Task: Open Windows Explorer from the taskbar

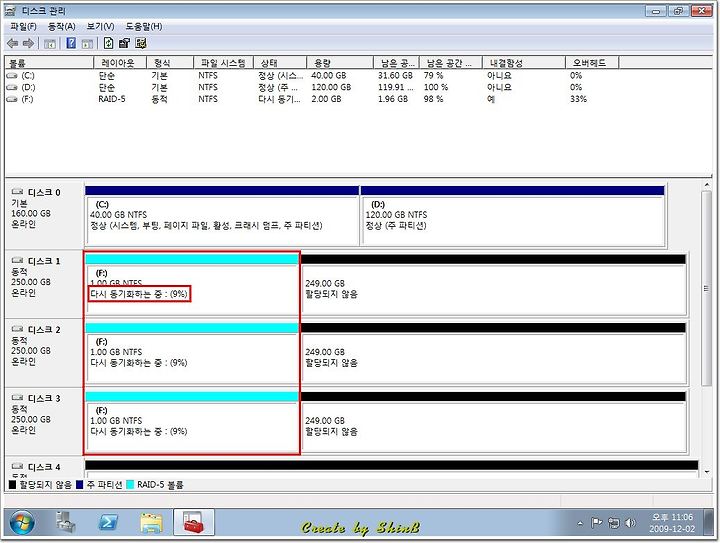Action: (151, 523)
